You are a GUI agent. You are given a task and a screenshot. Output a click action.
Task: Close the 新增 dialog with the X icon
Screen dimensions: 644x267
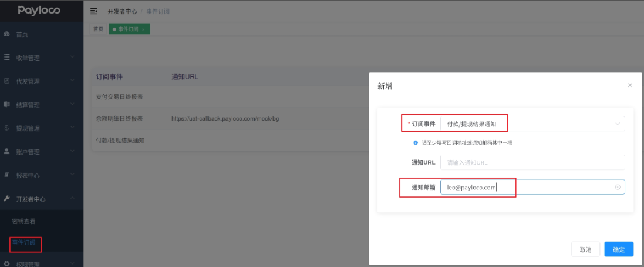(x=630, y=85)
